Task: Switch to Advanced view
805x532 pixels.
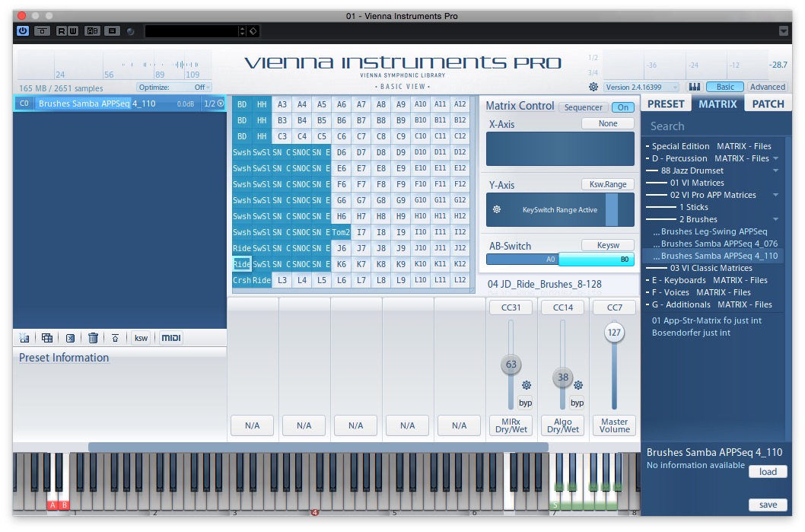Action: [x=768, y=87]
